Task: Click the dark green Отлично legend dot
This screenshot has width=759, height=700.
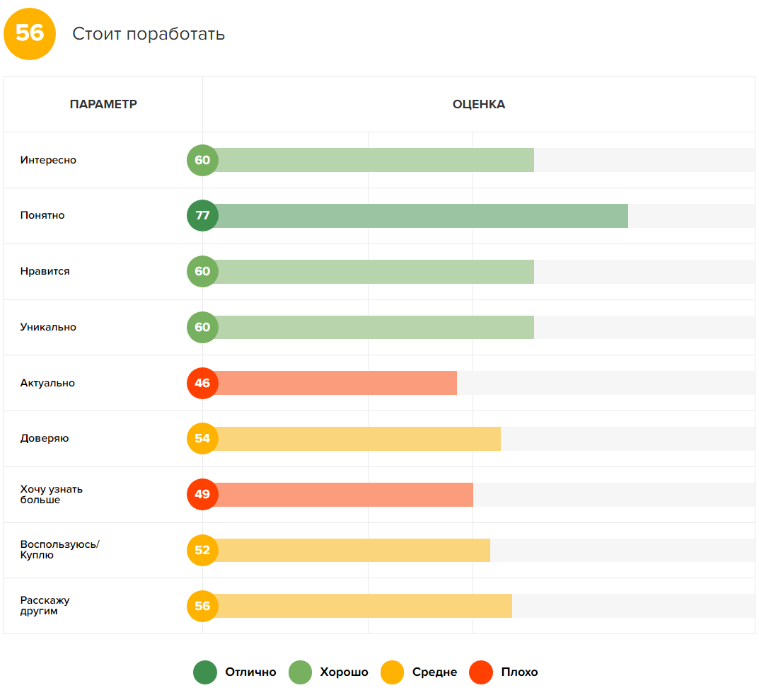Action: (x=205, y=672)
